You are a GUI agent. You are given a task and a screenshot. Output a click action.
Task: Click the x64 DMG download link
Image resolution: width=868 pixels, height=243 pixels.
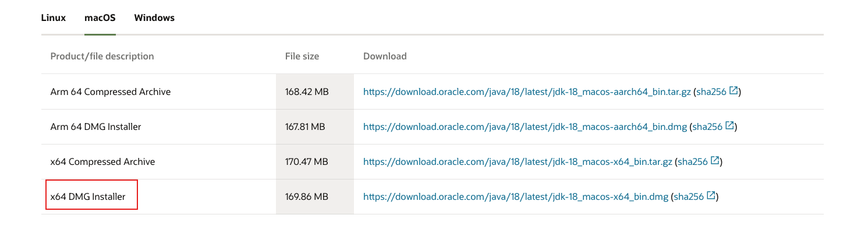(x=516, y=197)
